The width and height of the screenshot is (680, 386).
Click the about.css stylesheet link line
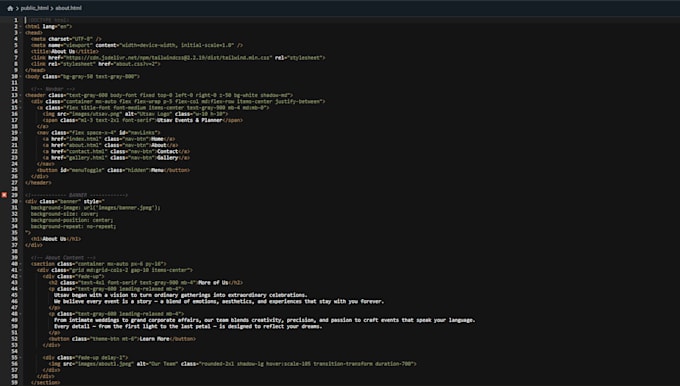(x=95, y=64)
